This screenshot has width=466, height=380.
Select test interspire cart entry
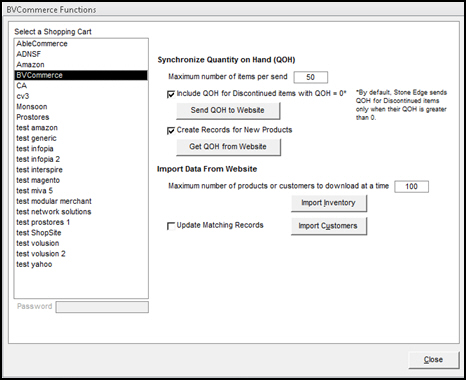point(81,170)
